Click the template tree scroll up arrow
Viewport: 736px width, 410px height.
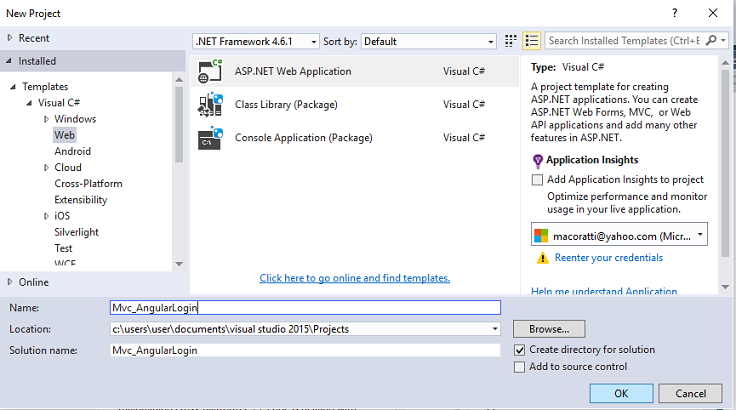click(179, 80)
